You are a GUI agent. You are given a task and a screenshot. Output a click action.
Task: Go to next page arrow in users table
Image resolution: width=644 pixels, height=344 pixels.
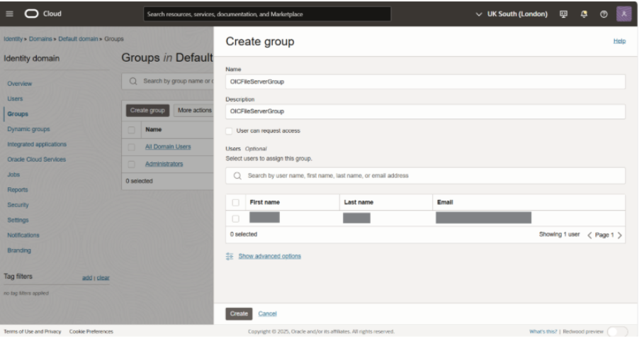620,235
